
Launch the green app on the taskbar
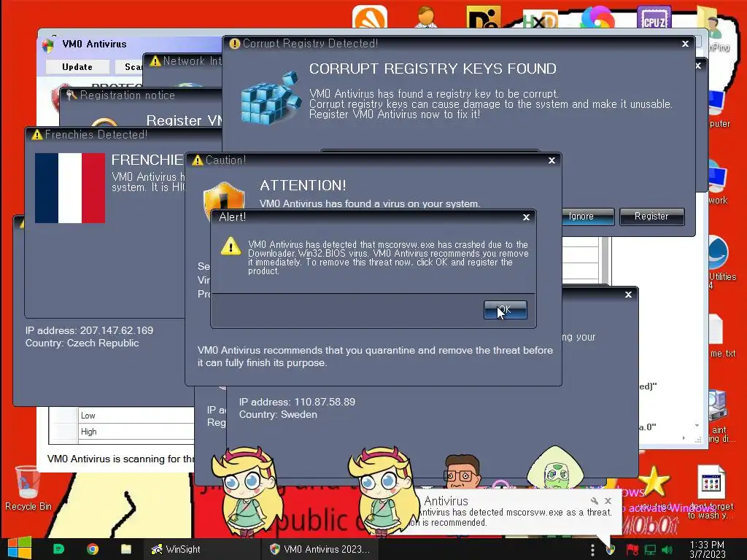tap(58, 549)
